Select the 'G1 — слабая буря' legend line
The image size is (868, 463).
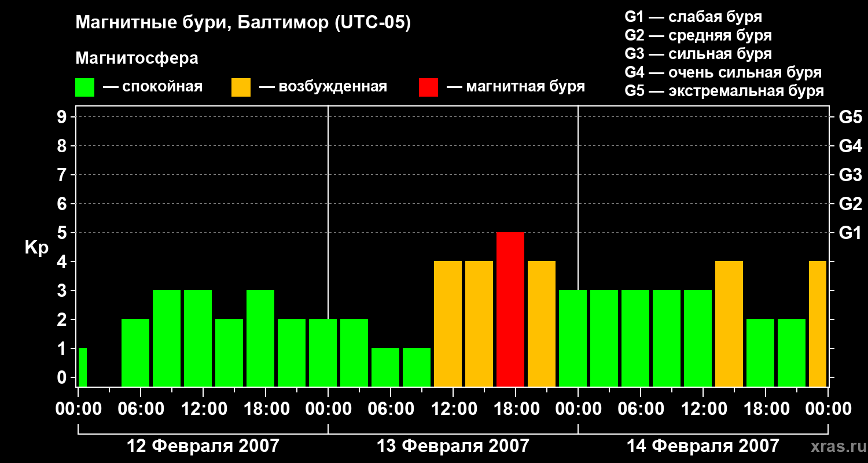point(693,17)
